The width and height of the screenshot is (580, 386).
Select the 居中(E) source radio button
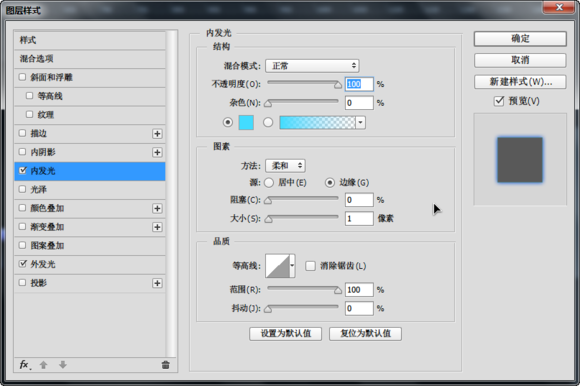click(x=269, y=183)
